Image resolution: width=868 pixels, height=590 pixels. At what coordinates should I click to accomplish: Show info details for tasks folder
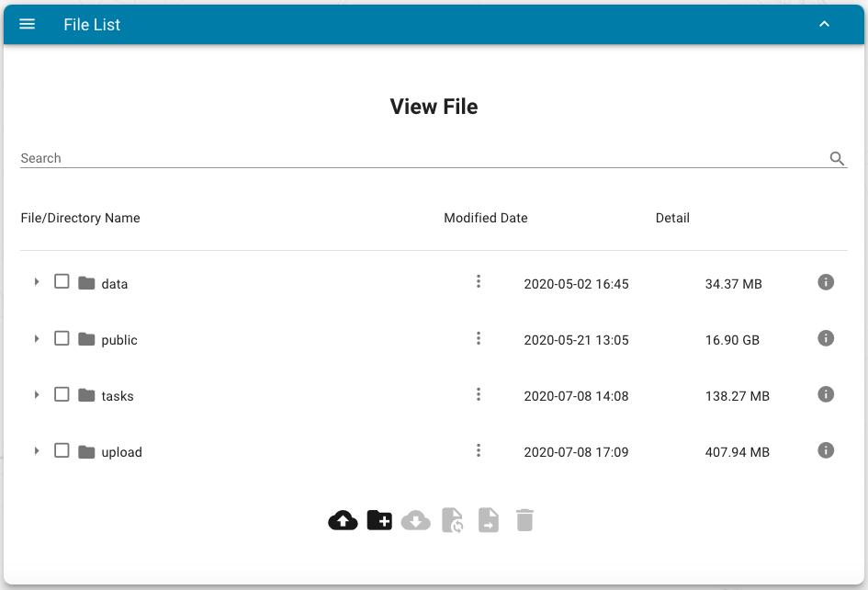point(826,394)
